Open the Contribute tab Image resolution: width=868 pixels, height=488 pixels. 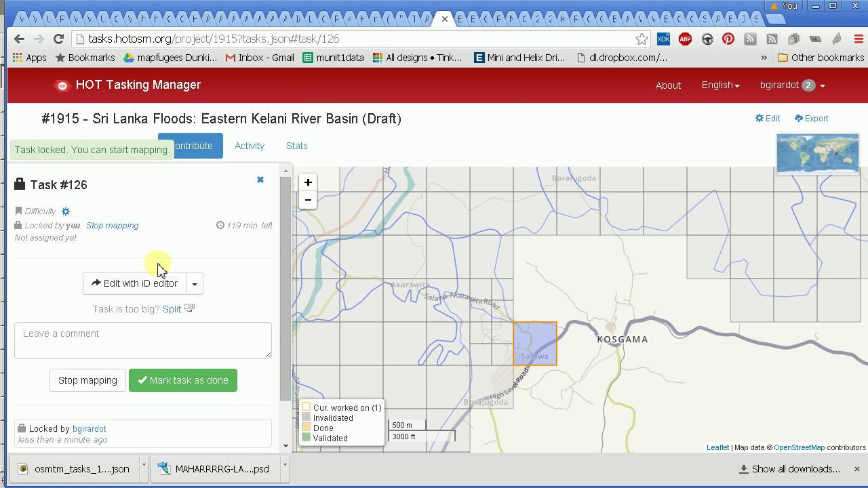191,146
